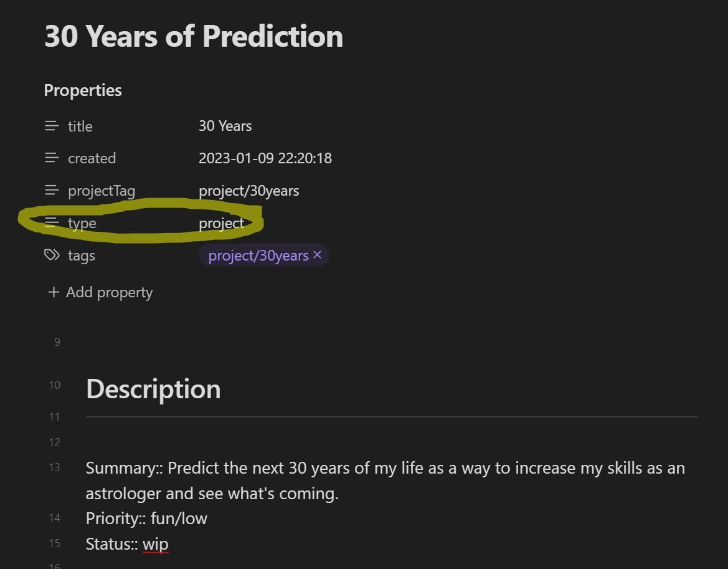Edit the created date value
The width and height of the screenshot is (728, 569).
(265, 158)
